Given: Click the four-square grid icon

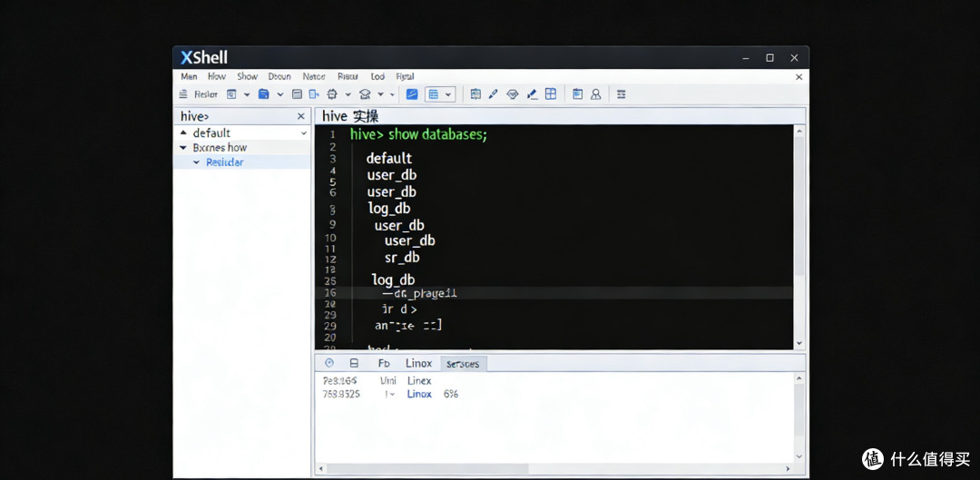Looking at the screenshot, I should pyautogui.click(x=551, y=93).
